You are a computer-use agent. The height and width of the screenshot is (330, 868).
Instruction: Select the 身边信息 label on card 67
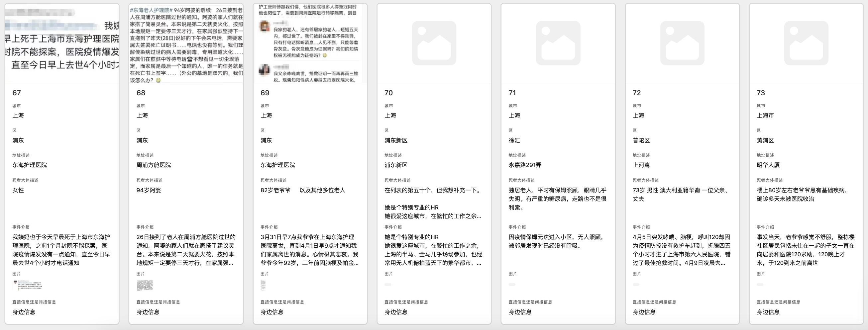(x=24, y=312)
